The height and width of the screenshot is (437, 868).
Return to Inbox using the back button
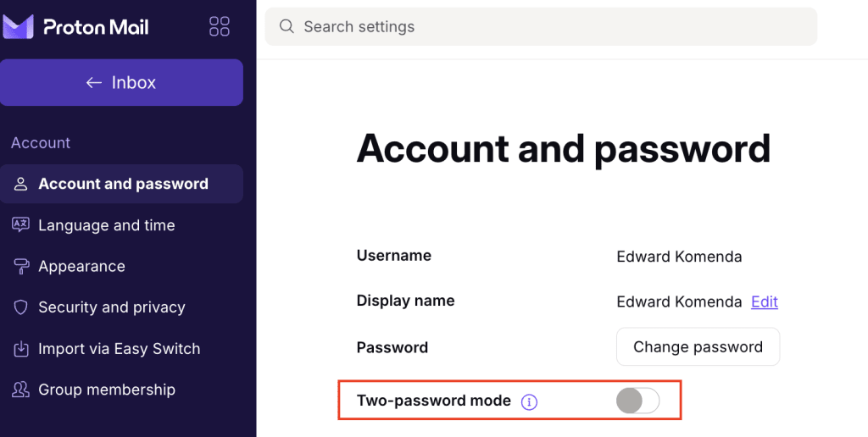point(121,82)
